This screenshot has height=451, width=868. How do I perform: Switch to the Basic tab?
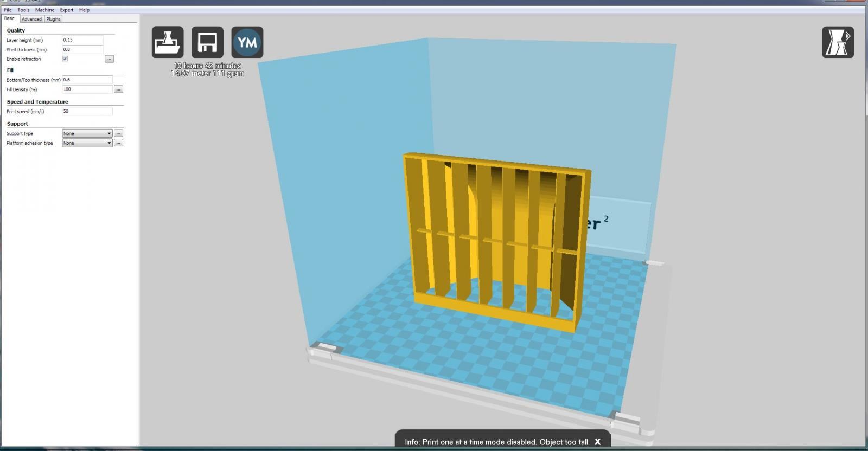tap(10, 18)
